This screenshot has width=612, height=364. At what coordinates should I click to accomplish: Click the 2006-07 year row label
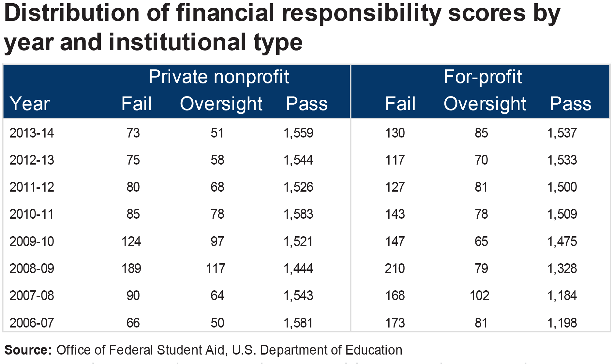coord(32,323)
